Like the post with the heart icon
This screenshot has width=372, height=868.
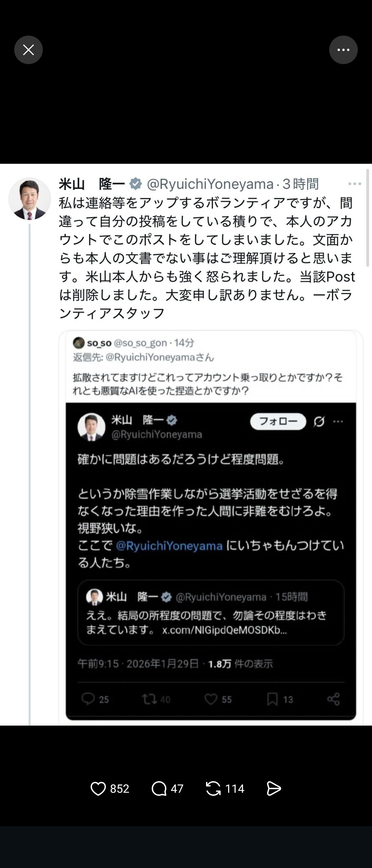point(98,789)
